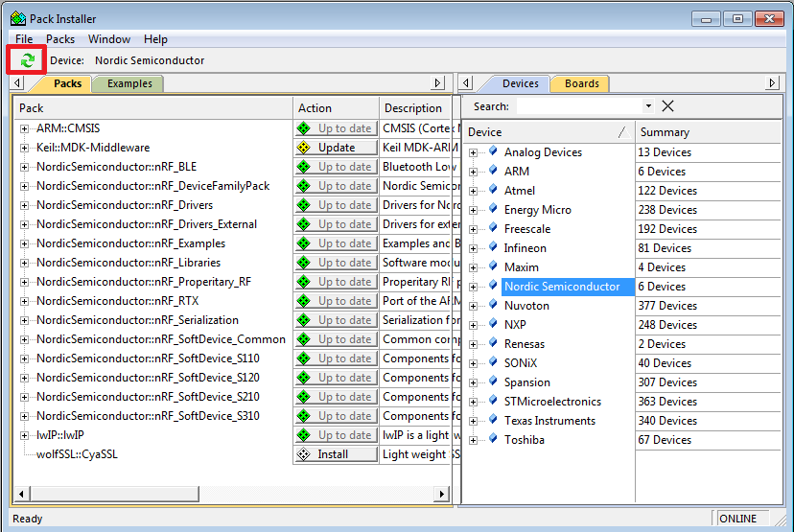Click Up to date button for ARM::CMSIS
The width and height of the screenshot is (794, 532).
337,128
